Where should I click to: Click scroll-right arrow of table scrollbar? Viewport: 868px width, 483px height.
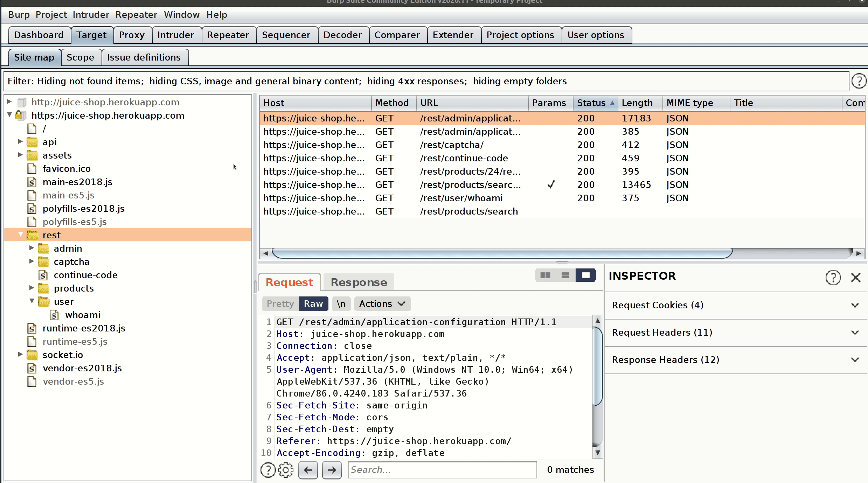click(859, 253)
